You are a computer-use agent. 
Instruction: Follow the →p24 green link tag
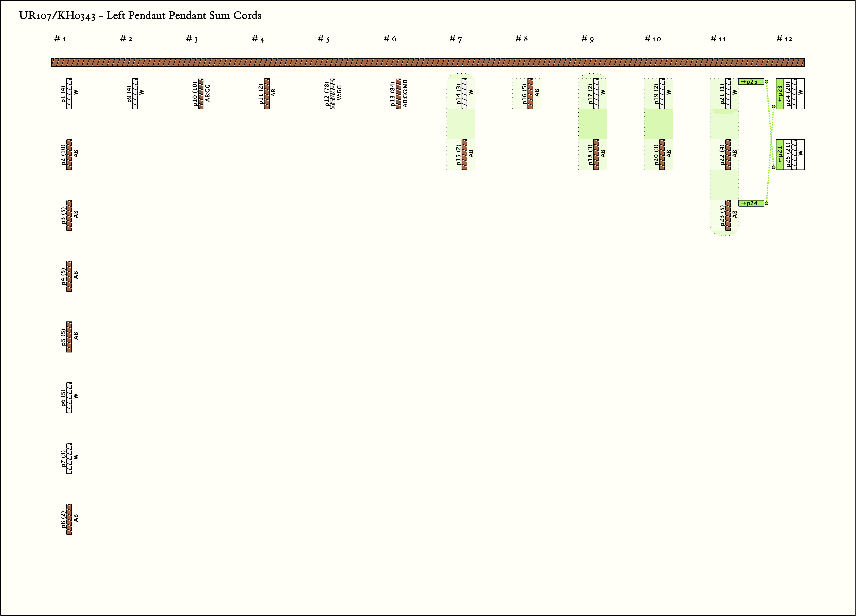(x=751, y=203)
